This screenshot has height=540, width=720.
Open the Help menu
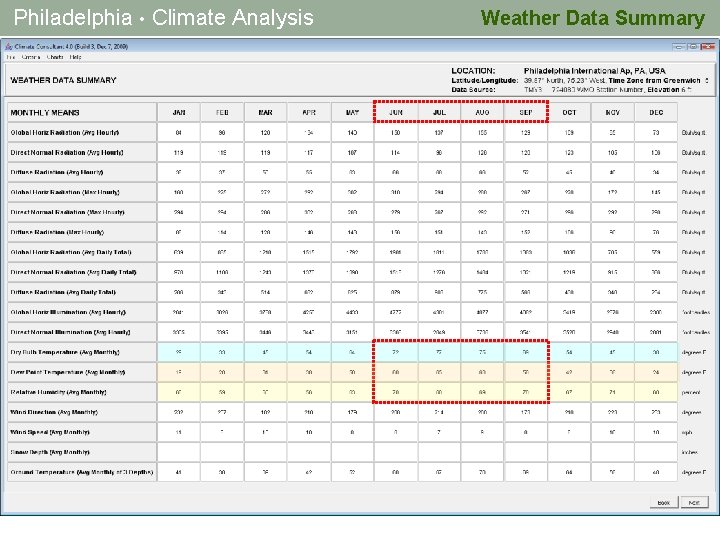76,57
